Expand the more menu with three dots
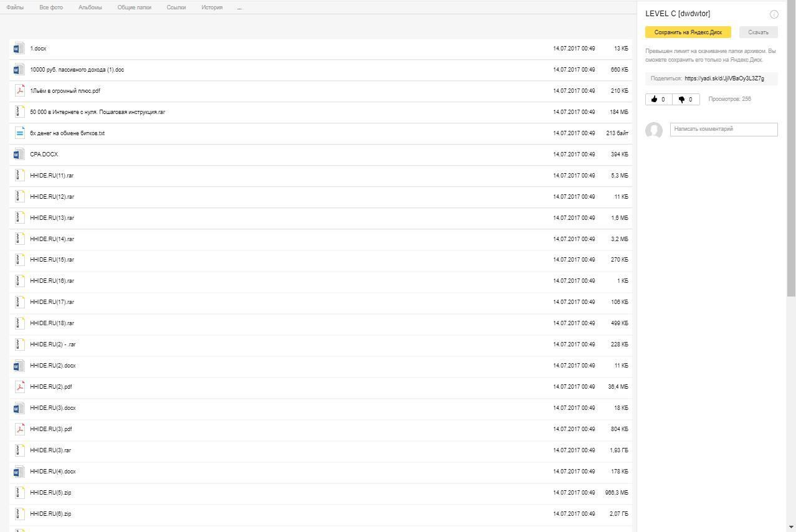 point(239,7)
